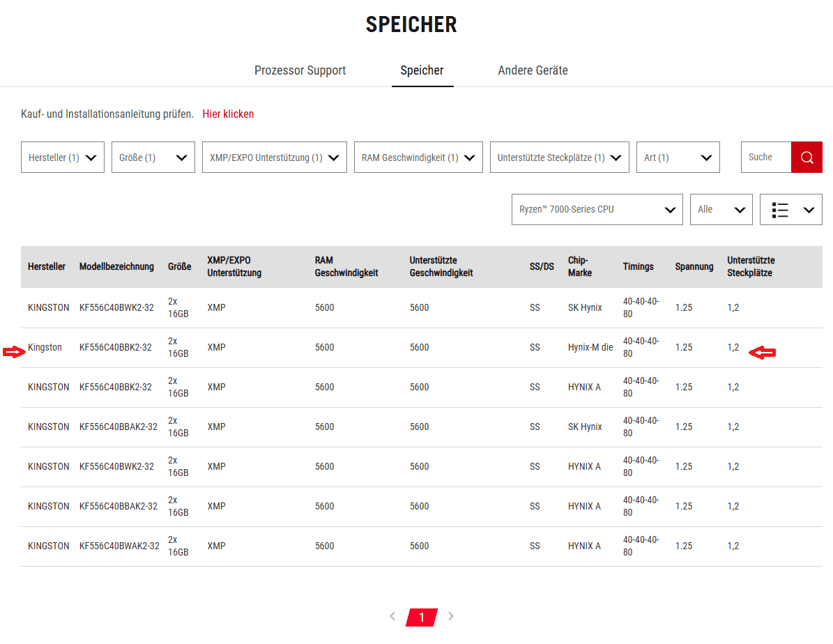Click the SPEICHER page heading
This screenshot has height=644, width=833.
tap(411, 24)
